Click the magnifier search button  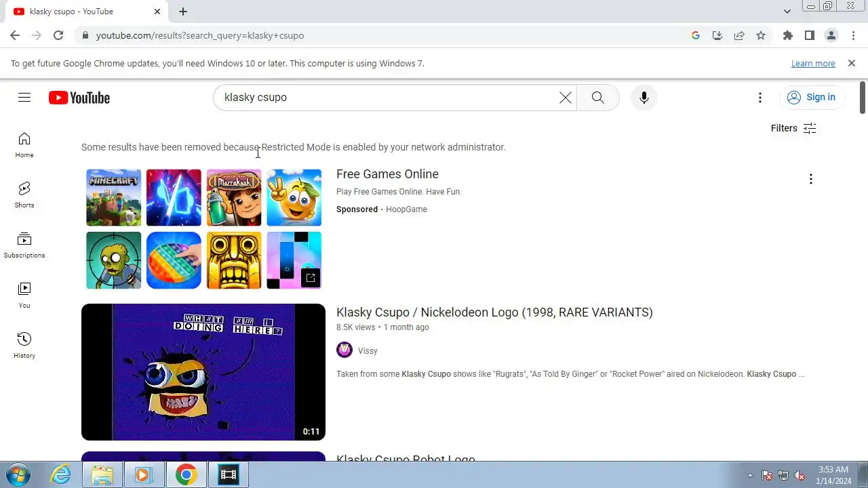597,98
